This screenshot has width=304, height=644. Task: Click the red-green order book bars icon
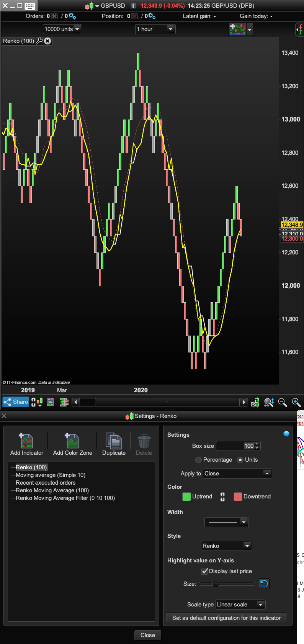click(64, 402)
